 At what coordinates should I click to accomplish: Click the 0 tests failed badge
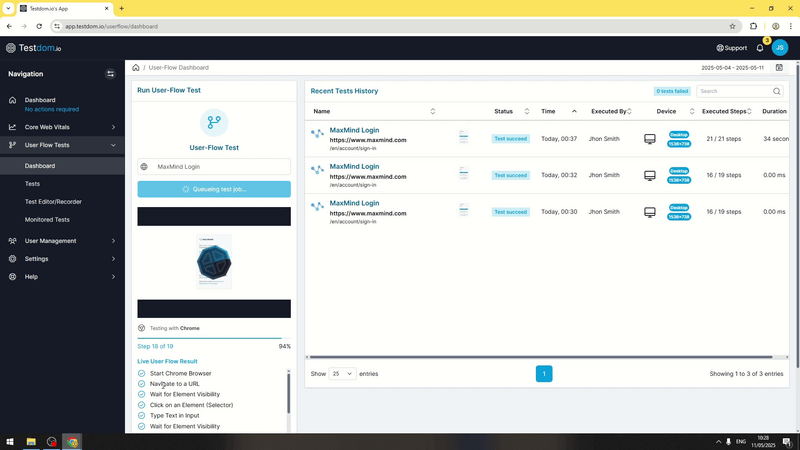pos(672,91)
